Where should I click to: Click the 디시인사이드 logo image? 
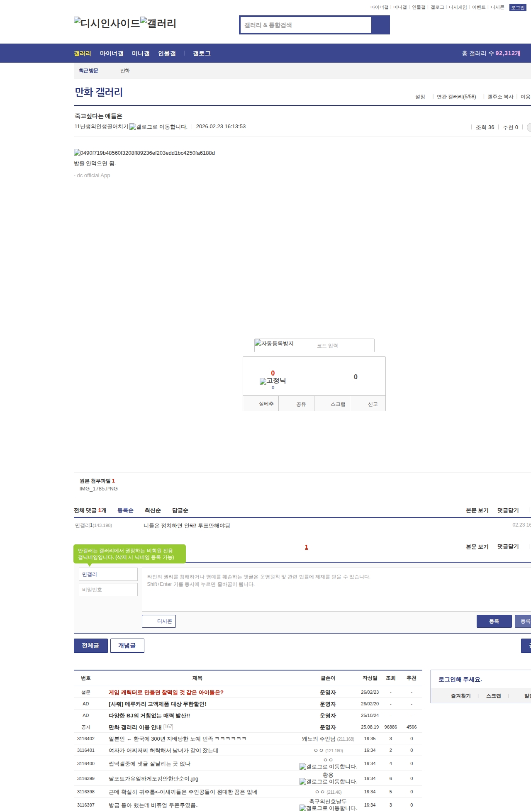(107, 23)
